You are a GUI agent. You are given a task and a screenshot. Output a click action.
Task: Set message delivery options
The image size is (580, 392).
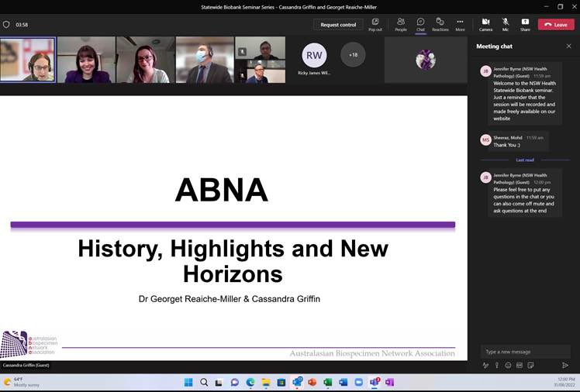(497, 365)
